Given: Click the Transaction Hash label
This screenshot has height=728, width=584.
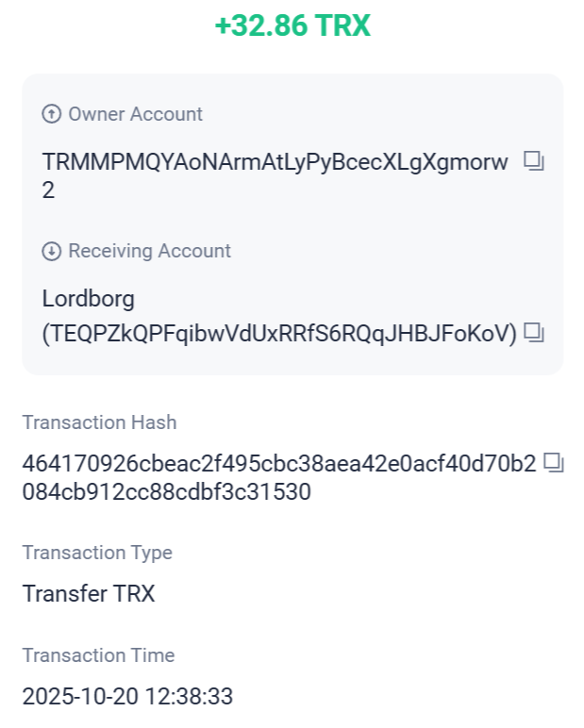Looking at the screenshot, I should 99,422.
